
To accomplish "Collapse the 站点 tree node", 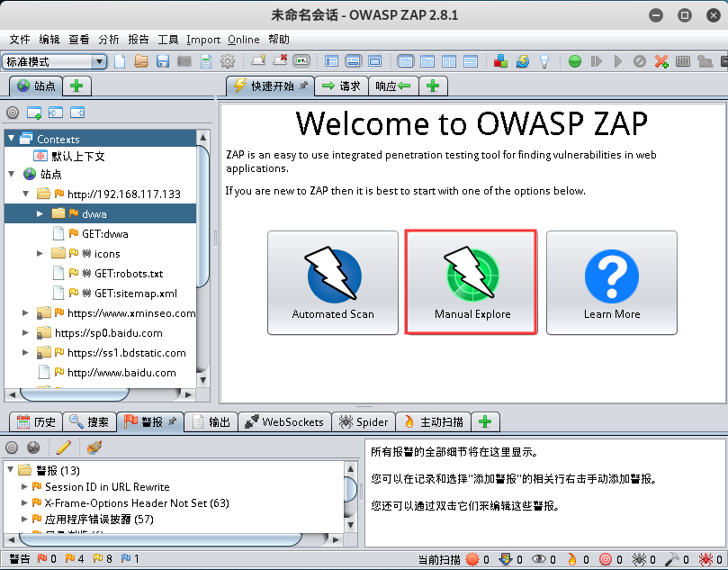I will point(11,174).
